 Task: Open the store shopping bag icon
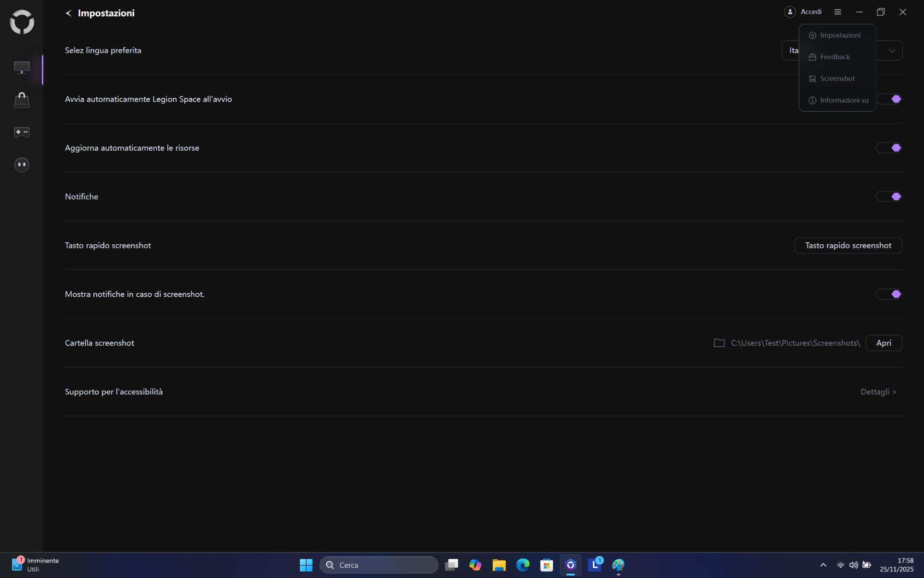tap(22, 100)
